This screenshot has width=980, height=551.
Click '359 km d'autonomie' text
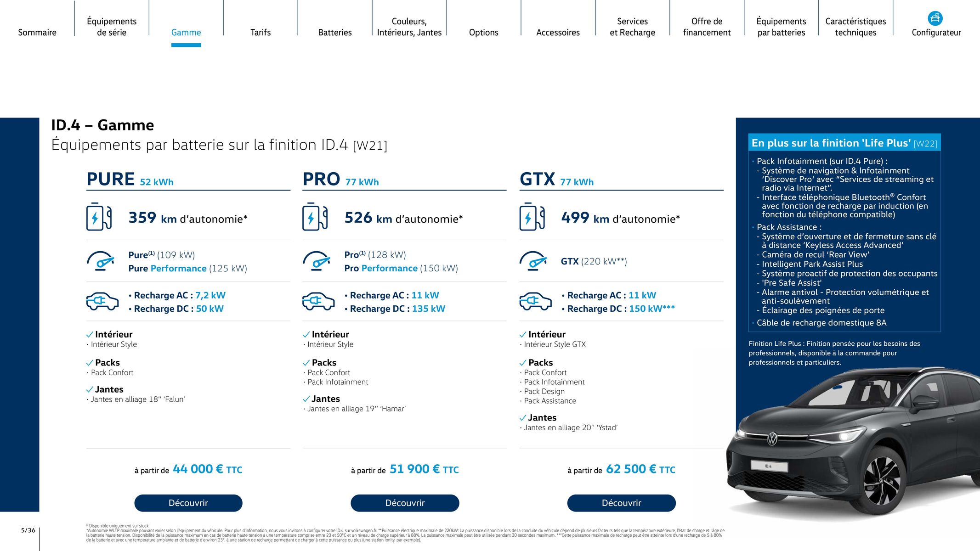point(188,218)
